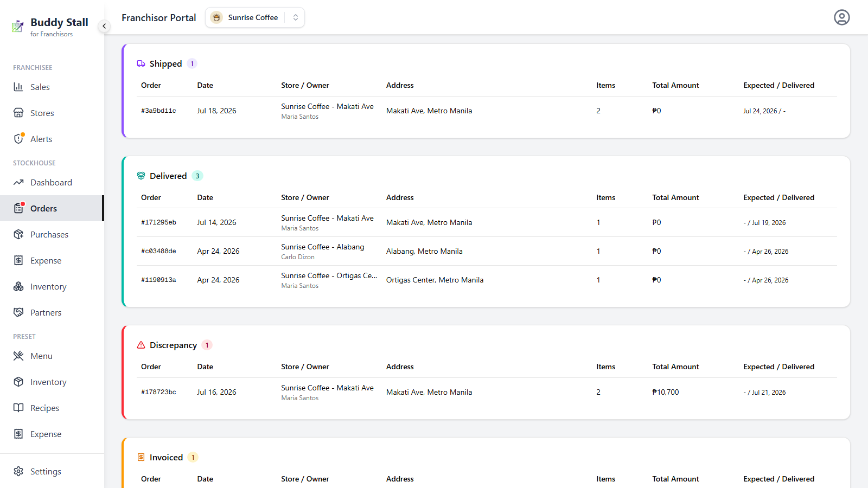Click the Jul 16, 2026 order date

point(217,392)
